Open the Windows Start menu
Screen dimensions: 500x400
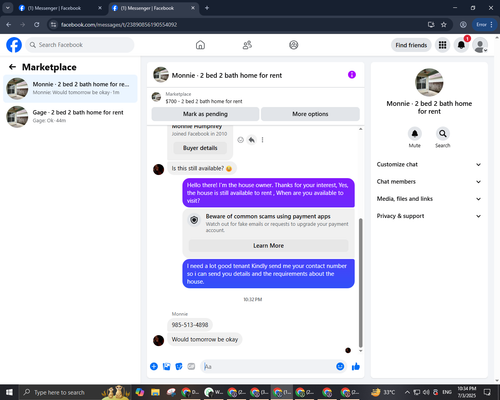[x=9, y=392]
